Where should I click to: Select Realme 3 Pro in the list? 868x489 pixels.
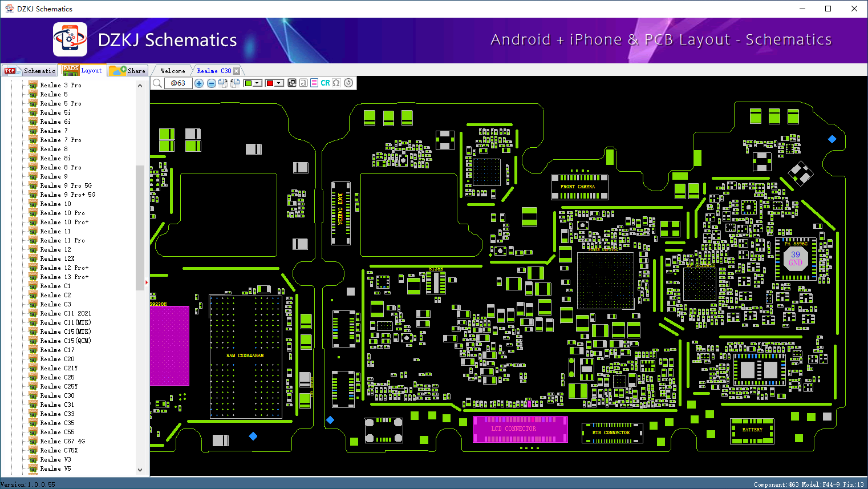[60, 85]
